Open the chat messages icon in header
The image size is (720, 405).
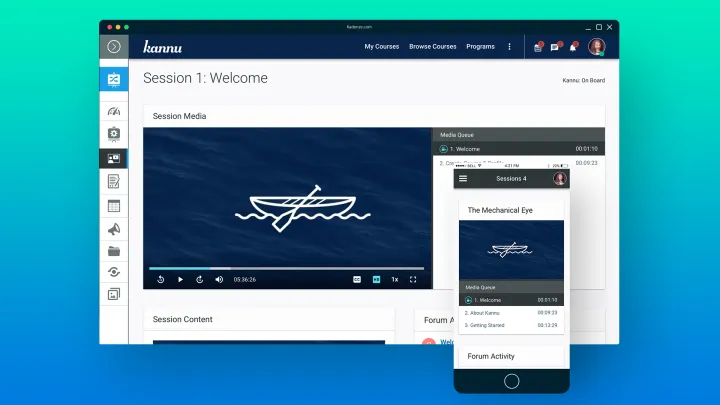point(555,46)
